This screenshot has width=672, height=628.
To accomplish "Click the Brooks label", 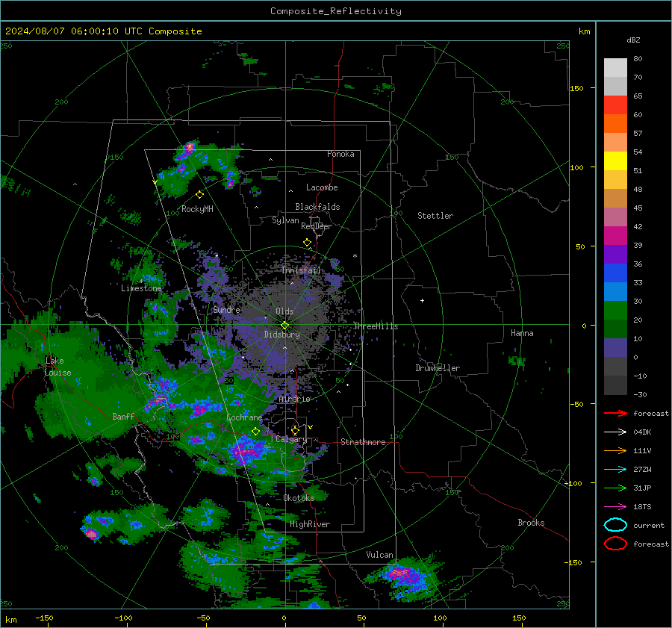I will click(531, 523).
